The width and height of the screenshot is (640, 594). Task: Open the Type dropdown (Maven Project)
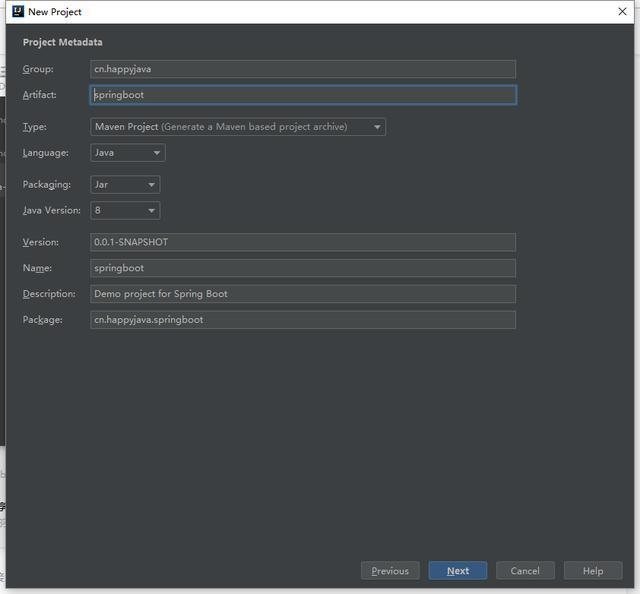coord(238,127)
